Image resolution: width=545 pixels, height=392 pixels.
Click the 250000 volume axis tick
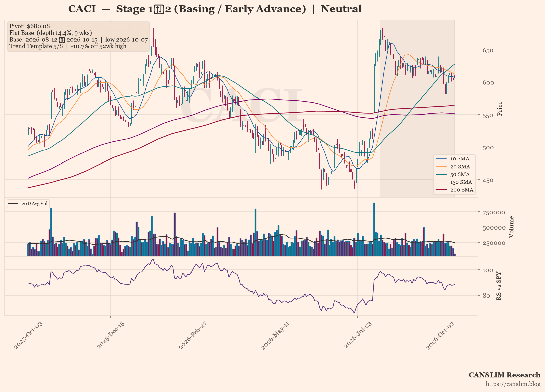[x=494, y=243]
